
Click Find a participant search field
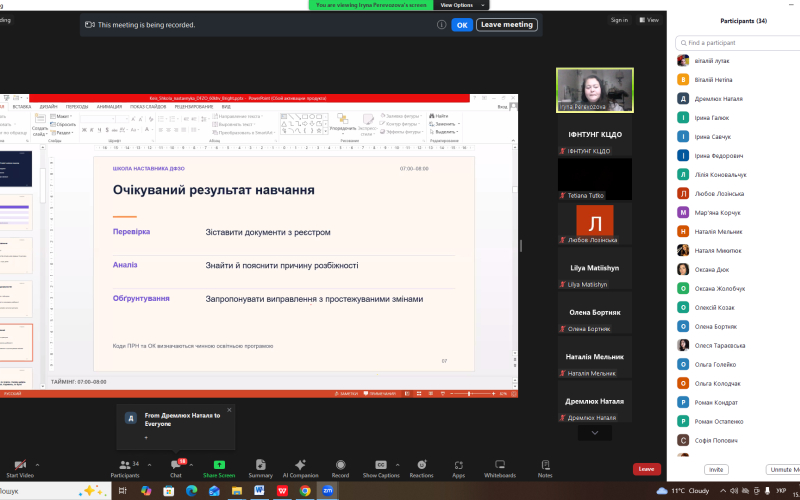coord(738,43)
